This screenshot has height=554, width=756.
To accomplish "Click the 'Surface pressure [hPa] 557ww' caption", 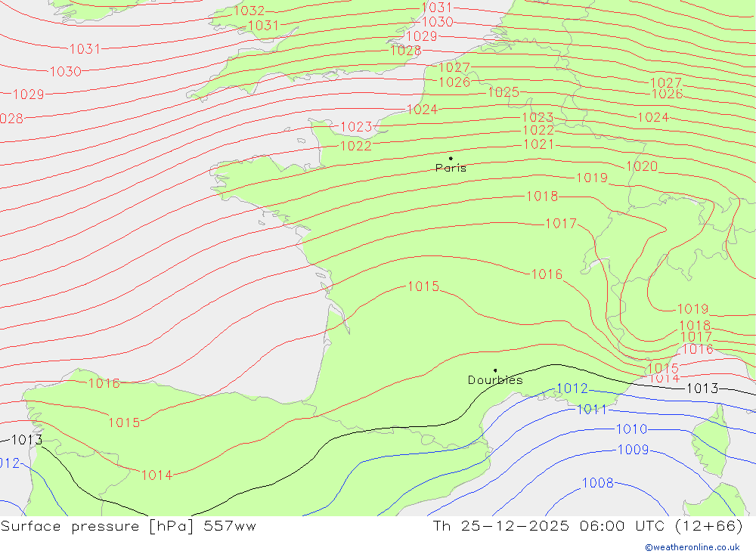I will (x=129, y=526).
